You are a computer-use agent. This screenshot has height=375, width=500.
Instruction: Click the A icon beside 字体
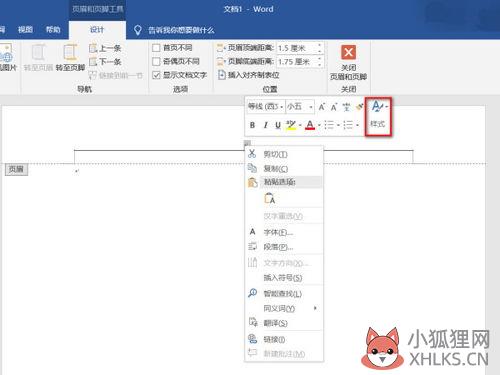252,232
